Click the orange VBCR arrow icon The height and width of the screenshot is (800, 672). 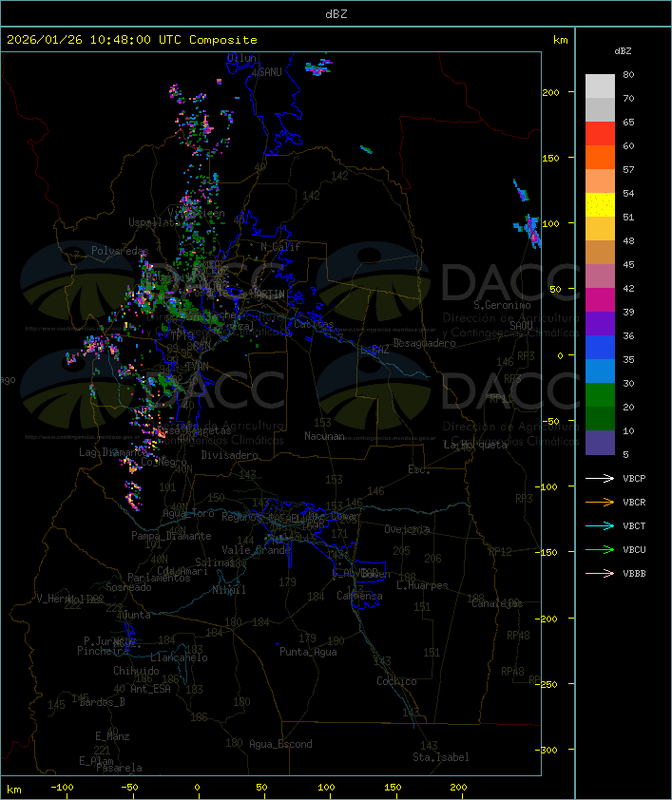tap(600, 503)
